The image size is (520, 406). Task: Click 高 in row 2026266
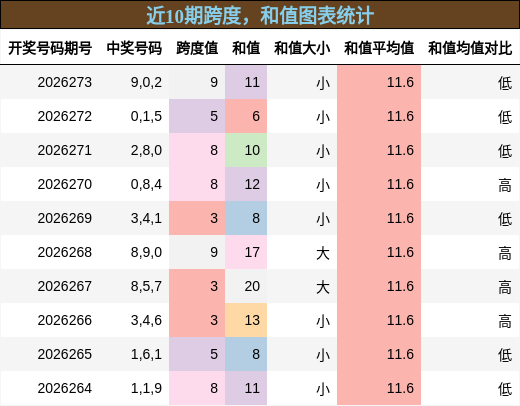click(505, 321)
